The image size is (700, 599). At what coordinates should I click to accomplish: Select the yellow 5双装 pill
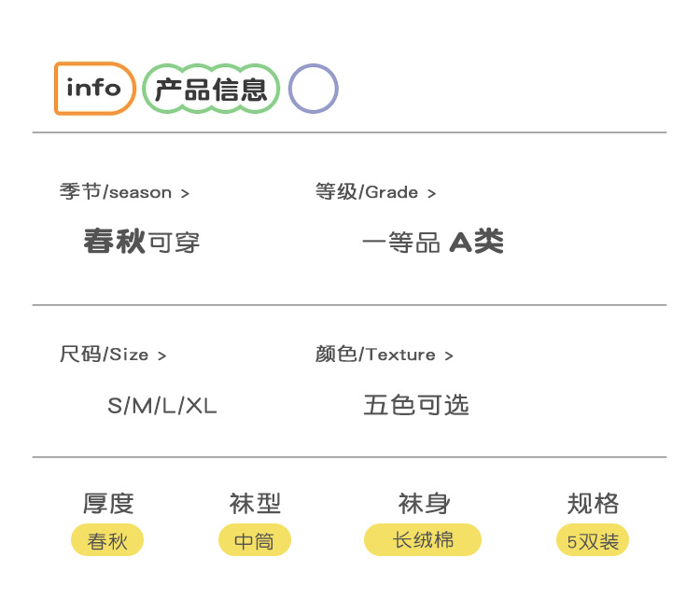coord(593,540)
